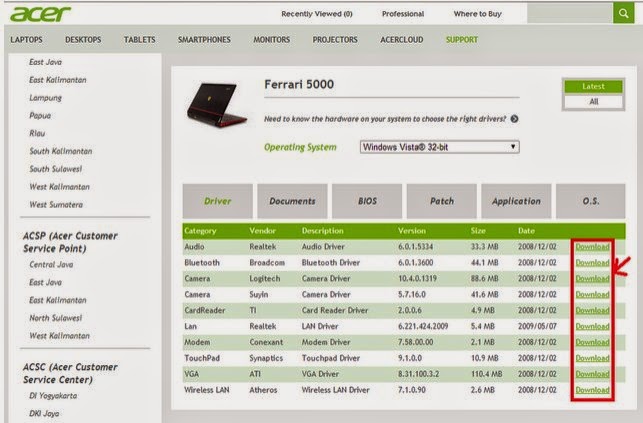Viewport: 643px width, 423px height.
Task: Open West Sumatera in the sidebar
Action: [x=56, y=205]
